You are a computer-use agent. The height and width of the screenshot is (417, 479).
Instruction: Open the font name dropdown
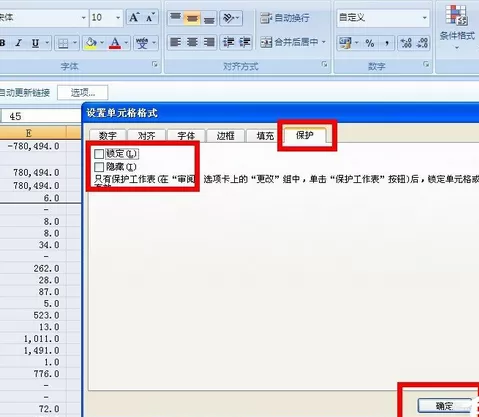[x=83, y=17]
